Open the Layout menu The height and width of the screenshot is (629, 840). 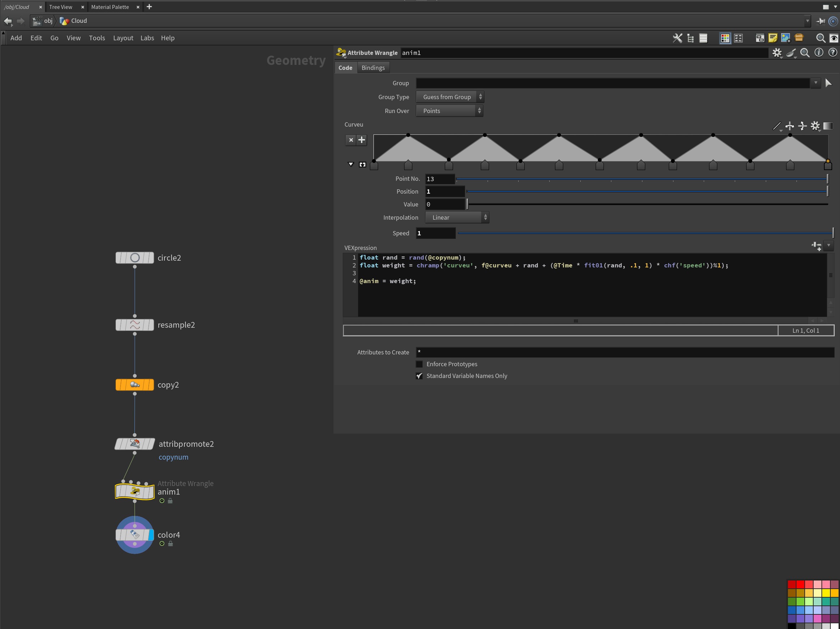coord(123,38)
